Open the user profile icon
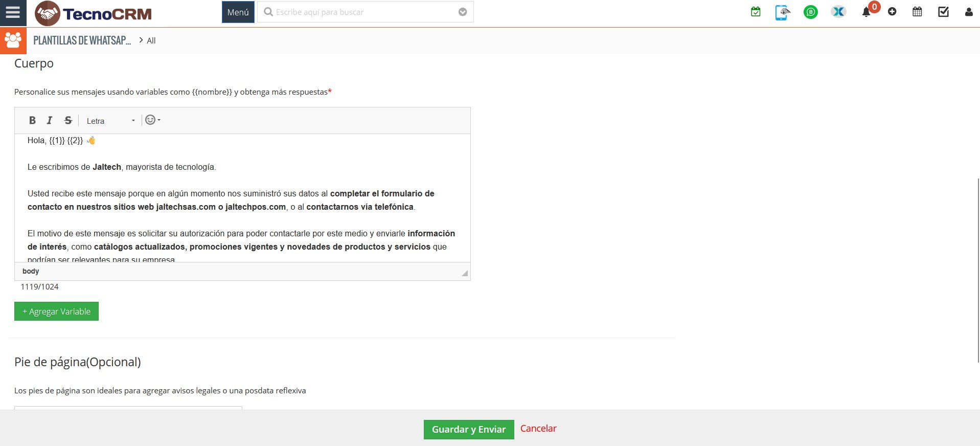 (x=968, y=12)
